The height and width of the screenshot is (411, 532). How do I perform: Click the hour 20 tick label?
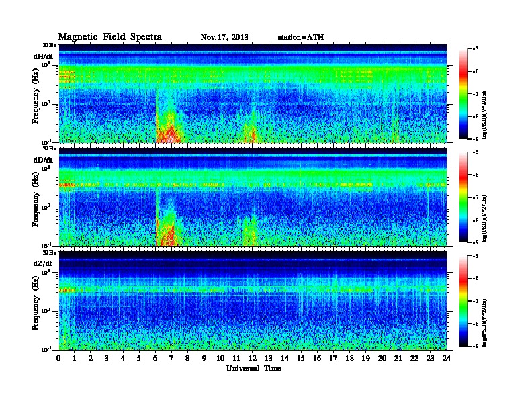382,358
